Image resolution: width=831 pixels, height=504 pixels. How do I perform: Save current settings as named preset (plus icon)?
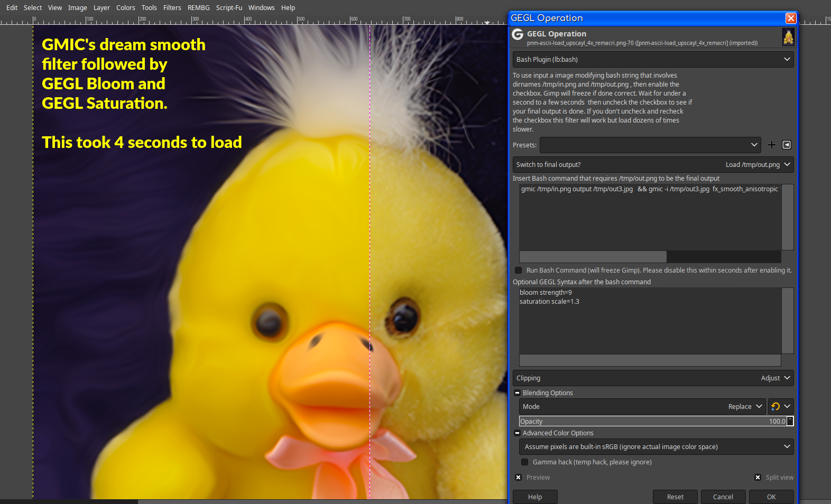pyautogui.click(x=771, y=145)
